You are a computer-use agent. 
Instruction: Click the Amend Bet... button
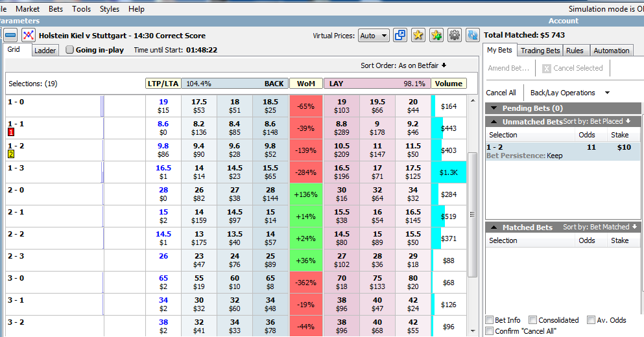(x=508, y=68)
